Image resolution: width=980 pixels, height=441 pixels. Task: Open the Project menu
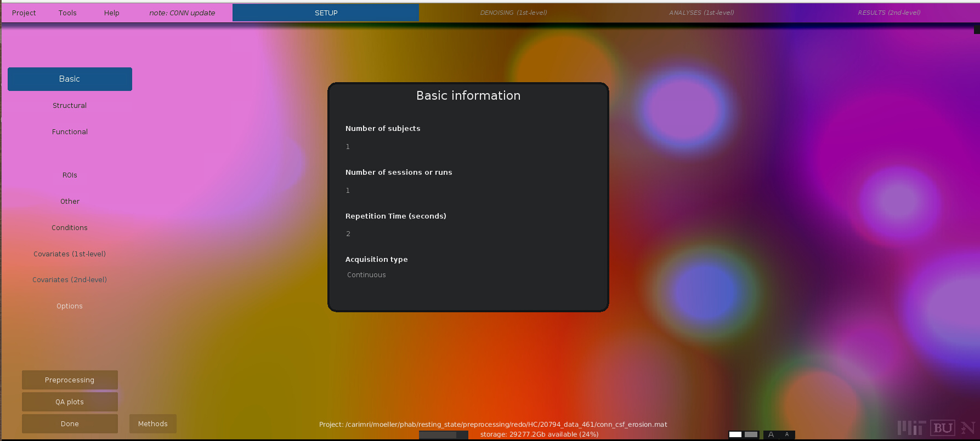(24, 13)
